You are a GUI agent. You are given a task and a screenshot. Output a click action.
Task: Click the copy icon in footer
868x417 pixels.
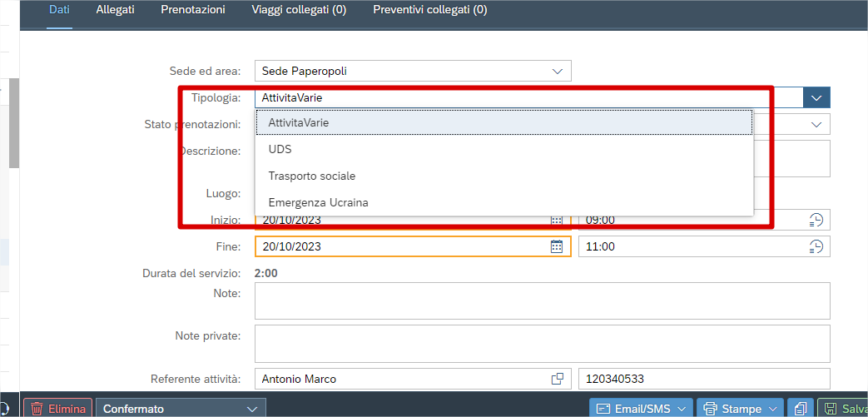(x=801, y=409)
